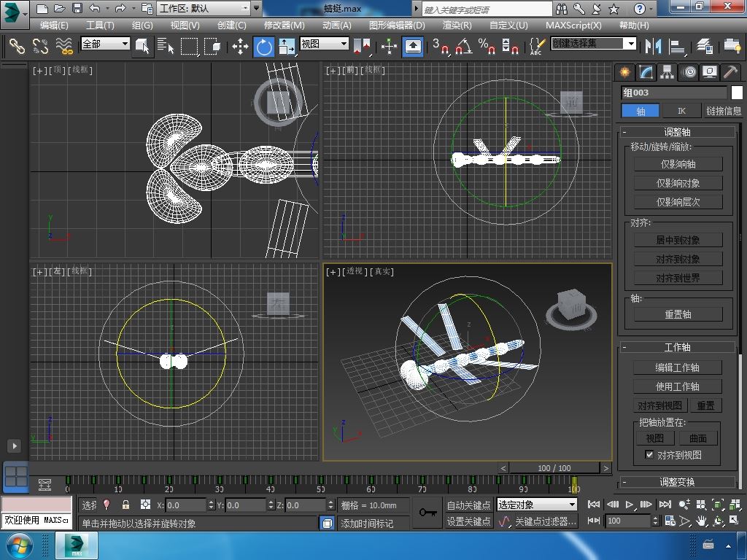
Task: Click the 仅影响轴 button
Action: point(678,164)
